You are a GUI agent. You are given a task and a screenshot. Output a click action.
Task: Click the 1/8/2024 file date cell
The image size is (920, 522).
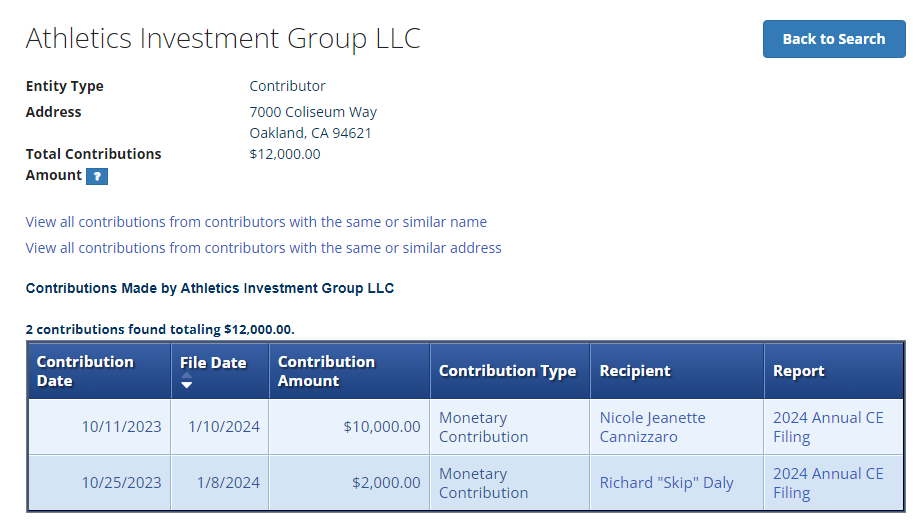pos(228,483)
